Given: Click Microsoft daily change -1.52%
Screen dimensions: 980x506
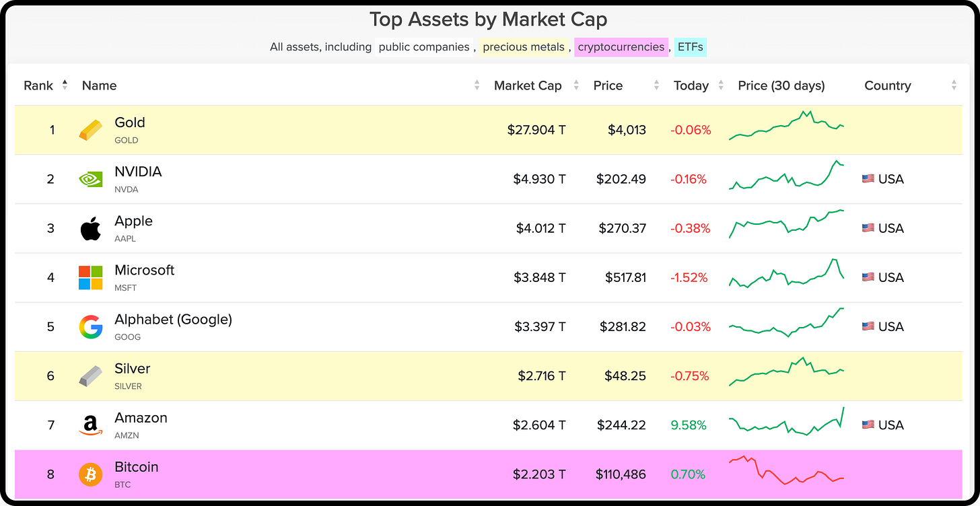Looking at the screenshot, I should tap(689, 277).
